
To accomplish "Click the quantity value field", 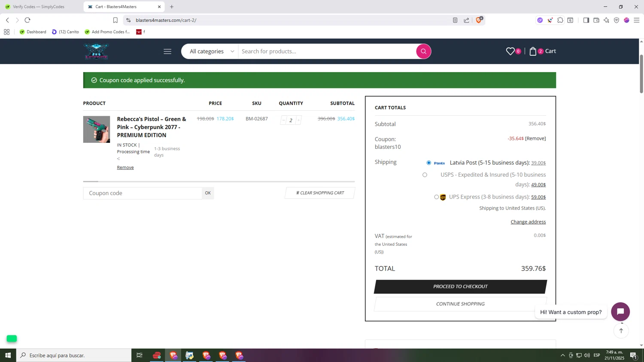I will coord(291,120).
